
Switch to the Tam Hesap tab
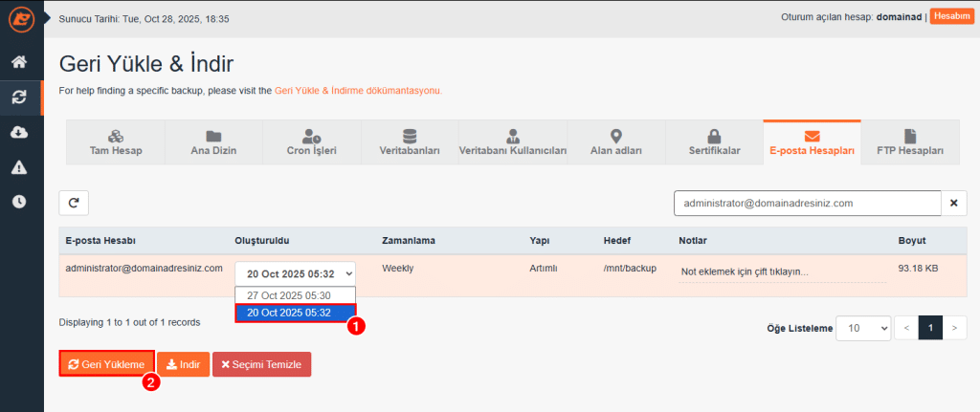point(115,142)
